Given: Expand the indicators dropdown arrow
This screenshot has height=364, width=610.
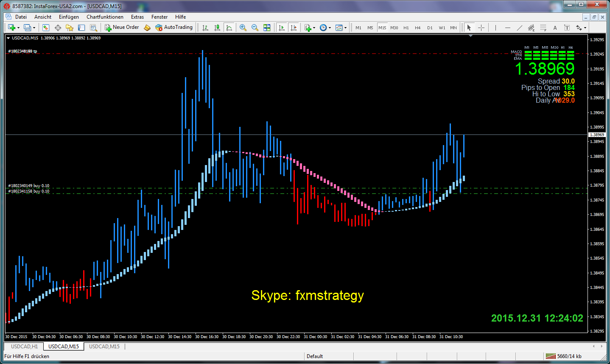Looking at the screenshot, I should point(314,28).
